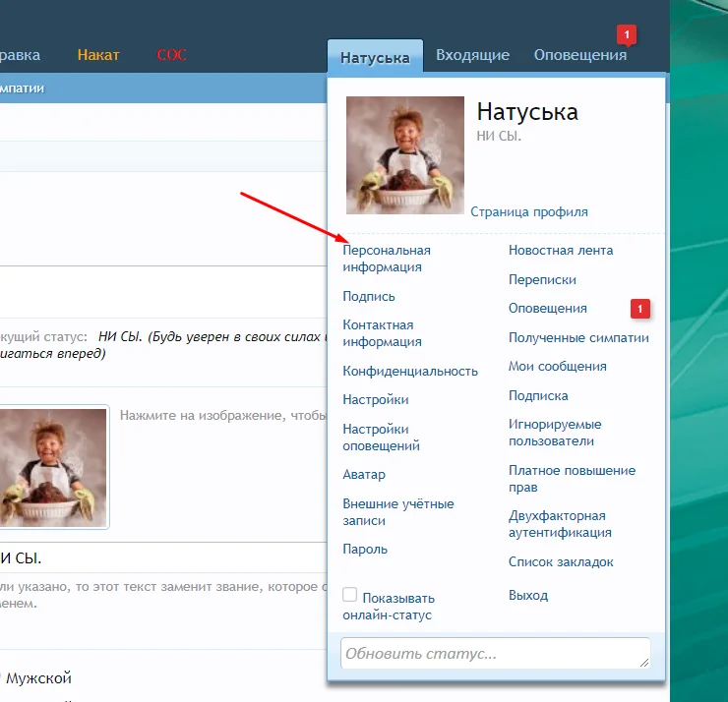Open the СОС navigation link

[x=171, y=55]
